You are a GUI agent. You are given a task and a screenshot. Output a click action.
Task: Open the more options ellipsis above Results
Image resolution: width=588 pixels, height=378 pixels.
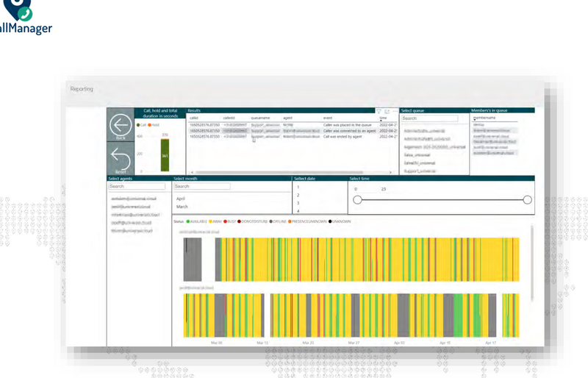[x=394, y=111]
